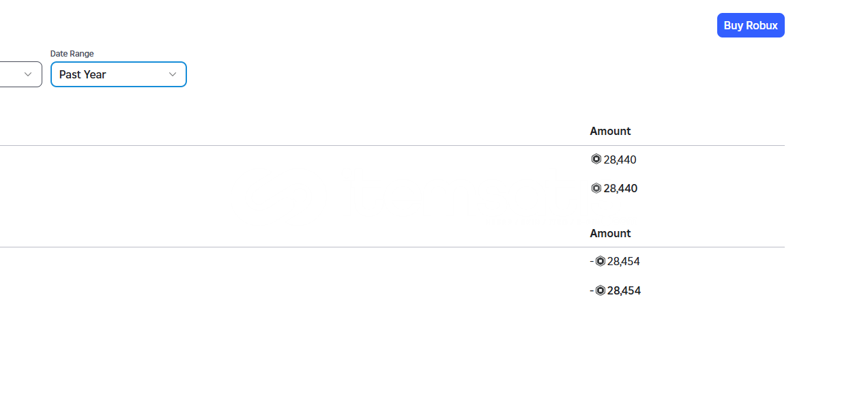Viewport: 868px width, 394px height.
Task: Click divider line under upper Amount header
Action: coord(392,145)
